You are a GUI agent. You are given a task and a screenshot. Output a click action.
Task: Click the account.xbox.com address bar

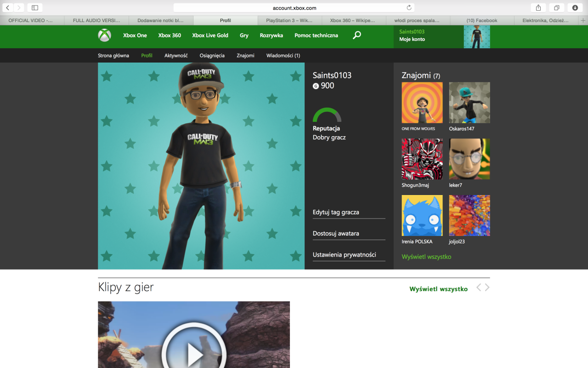294,8
